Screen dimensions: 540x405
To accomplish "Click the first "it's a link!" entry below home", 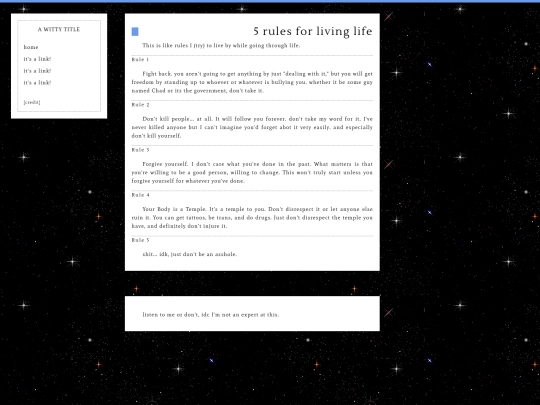I will pyautogui.click(x=37, y=59).
